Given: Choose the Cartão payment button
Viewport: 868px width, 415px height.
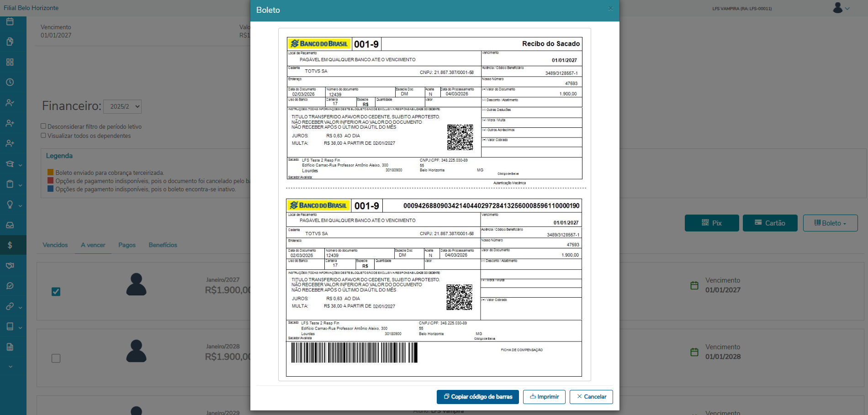Looking at the screenshot, I should 770,223.
